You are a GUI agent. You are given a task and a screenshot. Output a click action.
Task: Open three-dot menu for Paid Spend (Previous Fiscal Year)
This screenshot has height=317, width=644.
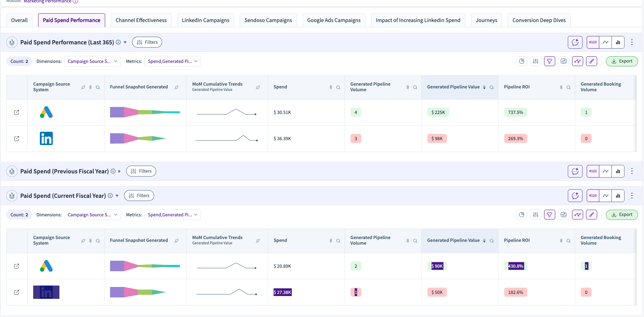click(632, 171)
